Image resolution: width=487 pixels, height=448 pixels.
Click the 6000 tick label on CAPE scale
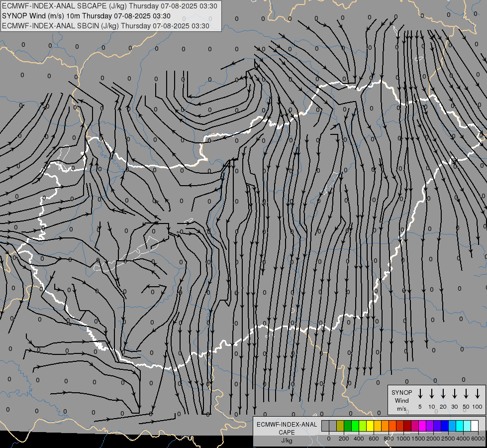pos(478,439)
